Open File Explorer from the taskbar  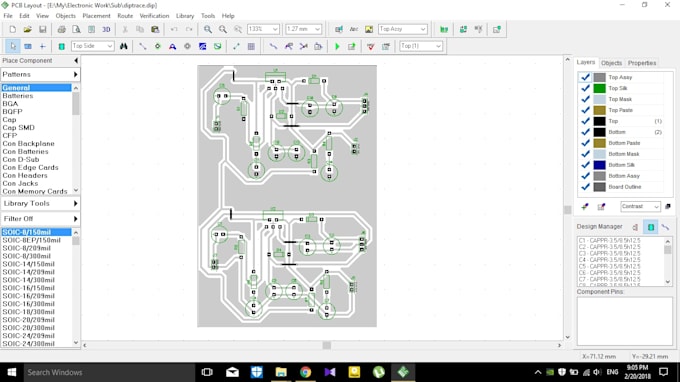(281, 372)
